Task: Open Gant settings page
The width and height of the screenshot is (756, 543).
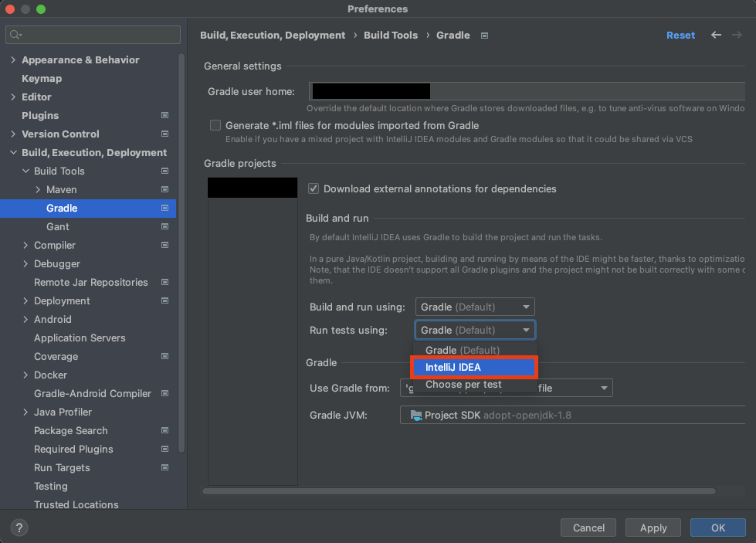Action: (58, 226)
